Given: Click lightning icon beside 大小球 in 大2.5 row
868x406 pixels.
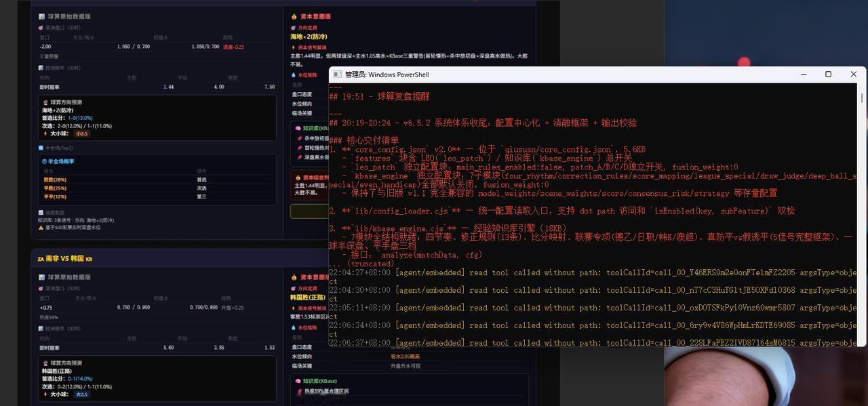Looking at the screenshot, I should [x=45, y=394].
